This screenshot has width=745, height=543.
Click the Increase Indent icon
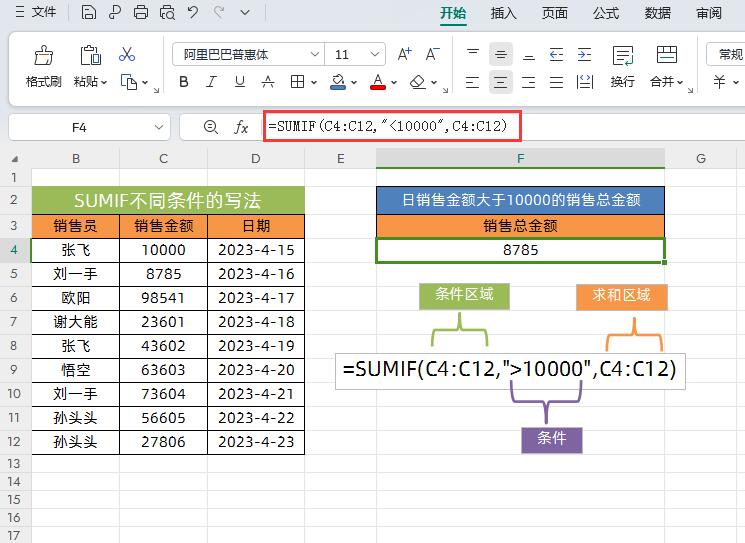[584, 54]
